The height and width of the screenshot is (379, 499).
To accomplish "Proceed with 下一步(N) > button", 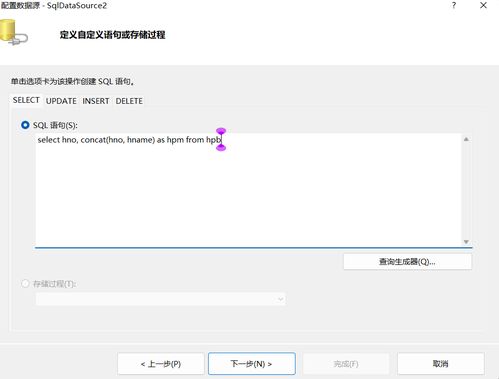I will coord(252,364).
